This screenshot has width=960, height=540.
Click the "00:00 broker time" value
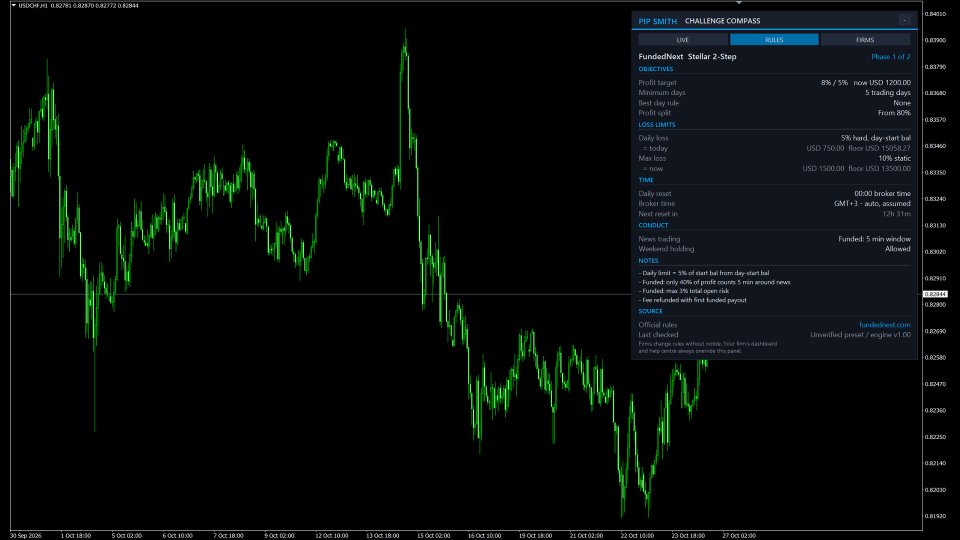(x=882, y=193)
